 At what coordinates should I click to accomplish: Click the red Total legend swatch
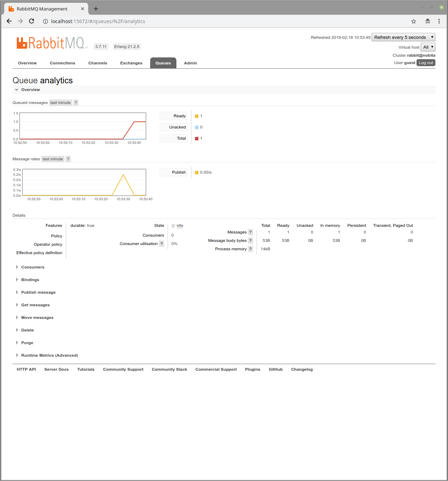click(197, 139)
